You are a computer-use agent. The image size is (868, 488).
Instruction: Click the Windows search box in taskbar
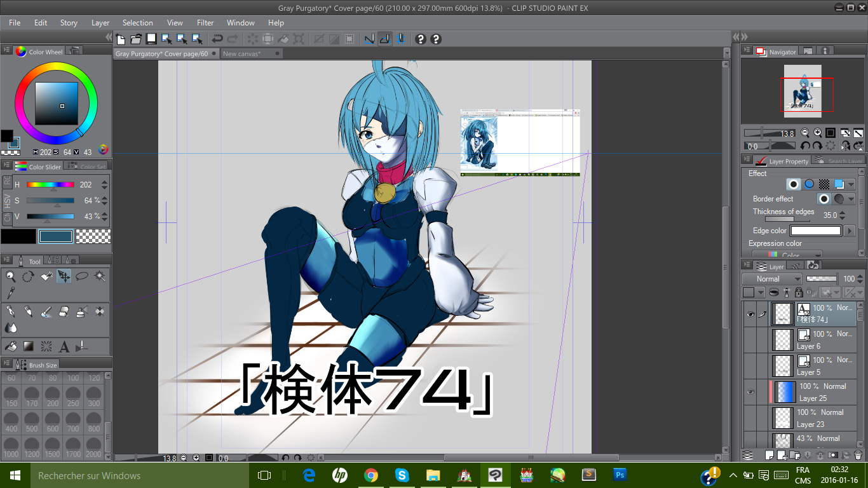140,475
